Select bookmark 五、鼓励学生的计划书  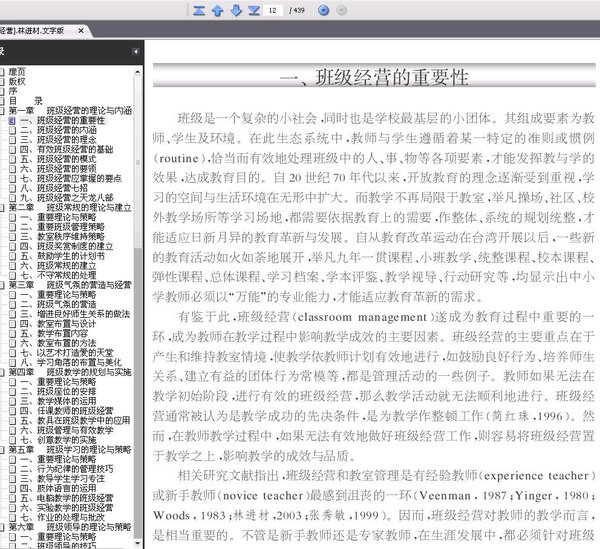[62, 256]
